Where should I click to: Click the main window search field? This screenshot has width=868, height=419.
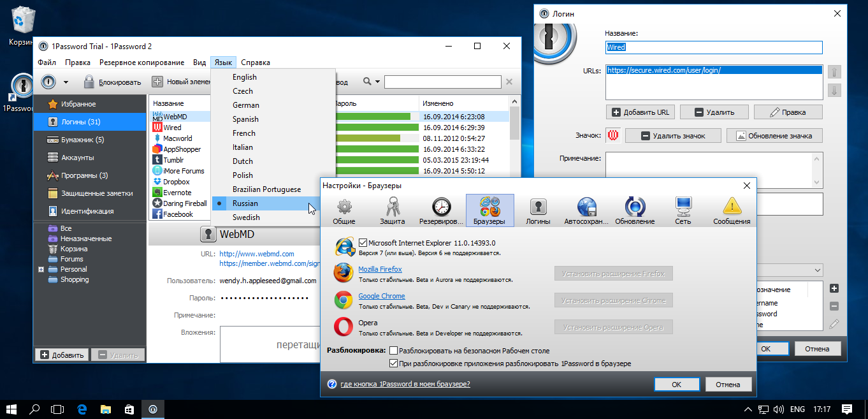tap(442, 82)
